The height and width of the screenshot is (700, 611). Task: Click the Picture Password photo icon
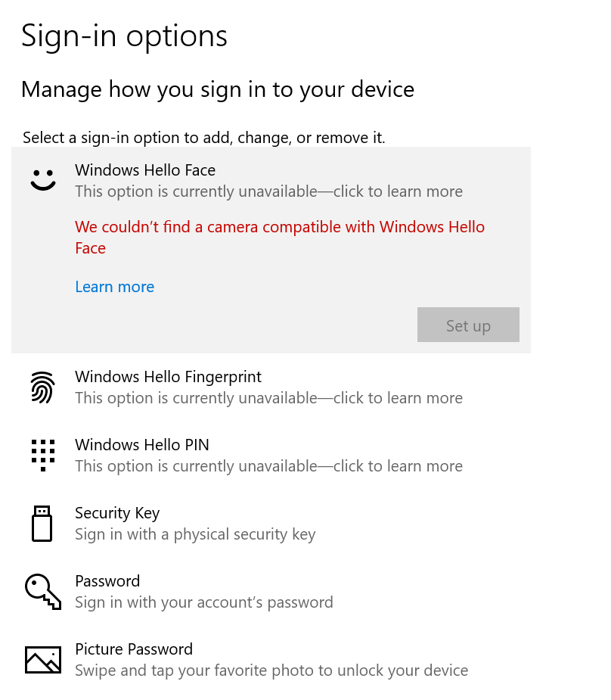(43, 659)
